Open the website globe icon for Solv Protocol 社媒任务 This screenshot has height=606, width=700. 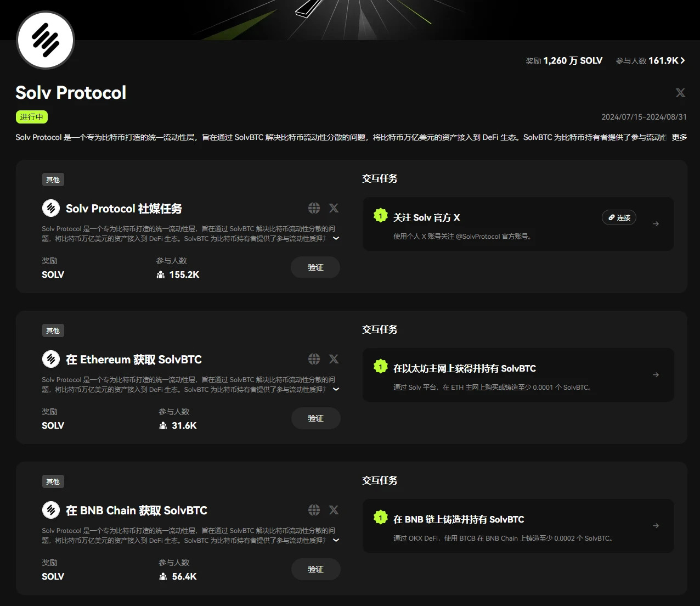[314, 208]
